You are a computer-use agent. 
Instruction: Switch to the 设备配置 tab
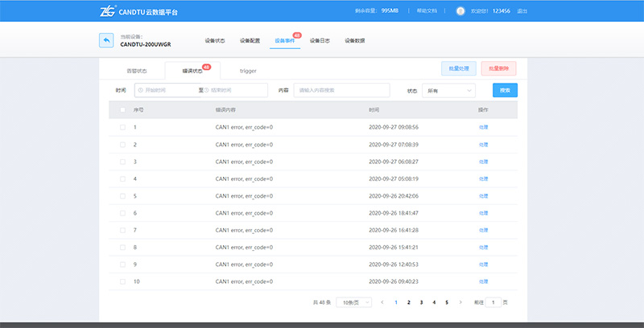pyautogui.click(x=250, y=40)
